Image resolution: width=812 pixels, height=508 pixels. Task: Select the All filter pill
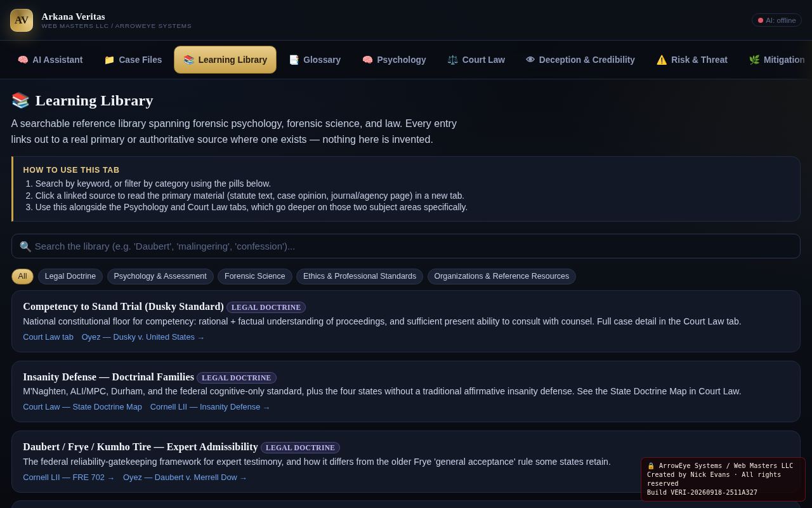pyautogui.click(x=22, y=276)
